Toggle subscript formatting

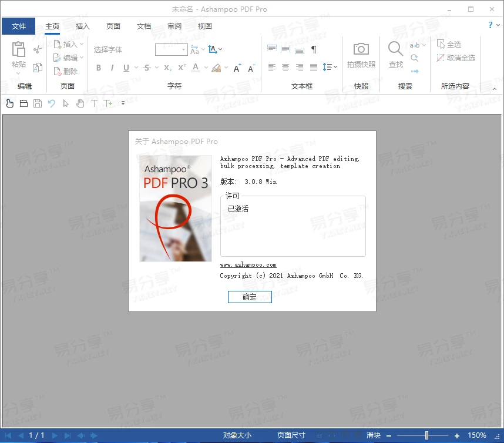[168, 68]
